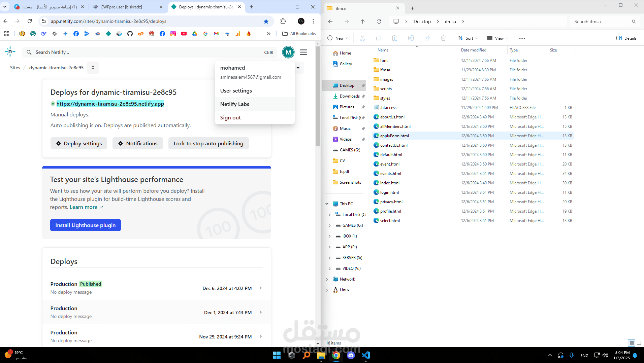This screenshot has height=363, width=644.
Task: Switch to the CWPpro.user browser tab
Action: pos(127,7)
